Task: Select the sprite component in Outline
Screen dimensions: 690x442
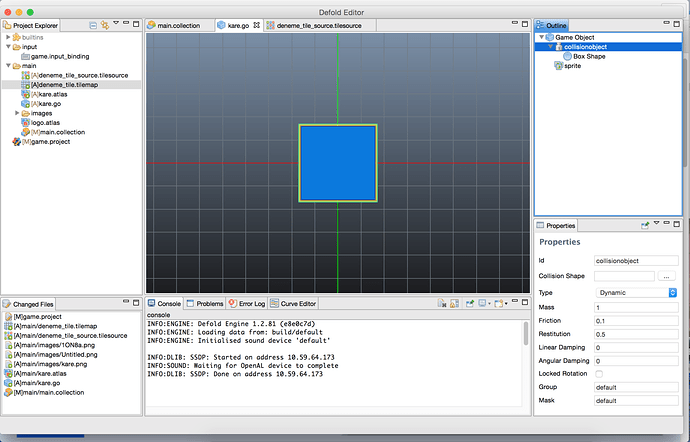Action: click(x=574, y=67)
